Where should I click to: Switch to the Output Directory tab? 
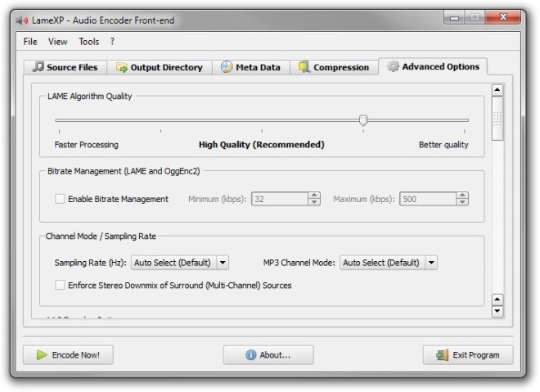tap(160, 67)
